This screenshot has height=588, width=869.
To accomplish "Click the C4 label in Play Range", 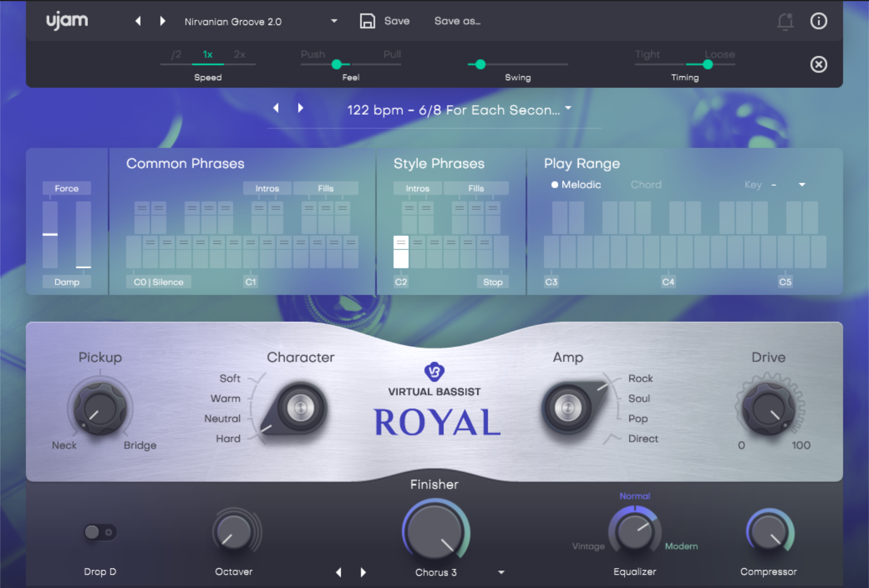I will [668, 282].
